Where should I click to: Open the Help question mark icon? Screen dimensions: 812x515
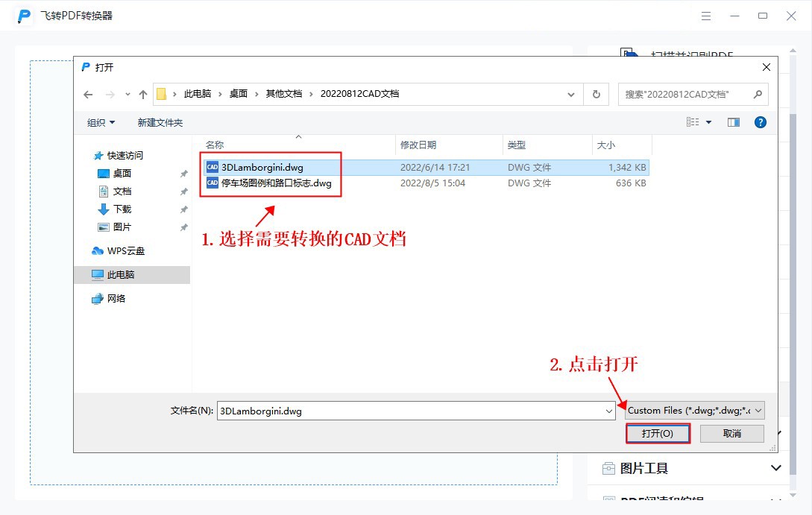pos(759,121)
